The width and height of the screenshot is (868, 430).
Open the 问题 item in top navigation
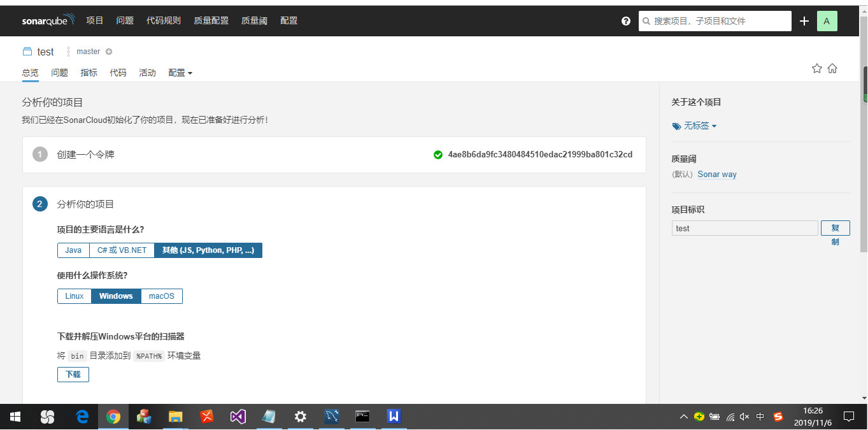point(125,20)
